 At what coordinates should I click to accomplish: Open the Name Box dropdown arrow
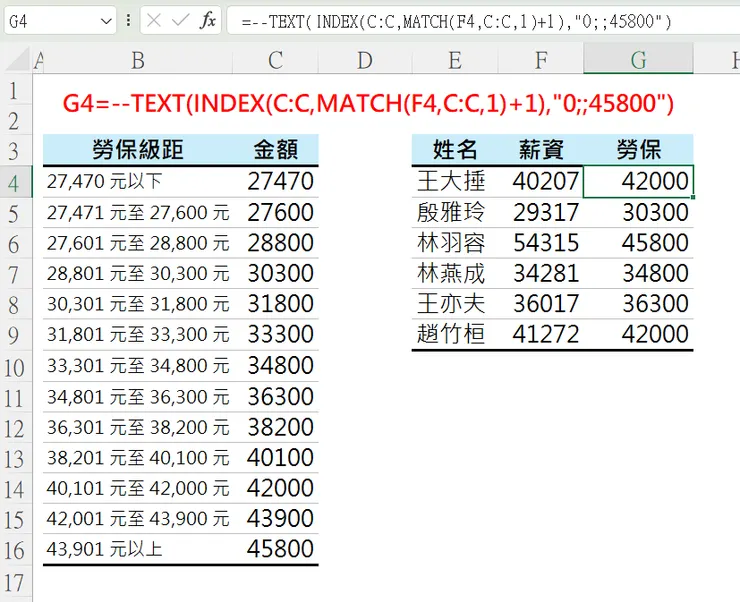(x=107, y=21)
